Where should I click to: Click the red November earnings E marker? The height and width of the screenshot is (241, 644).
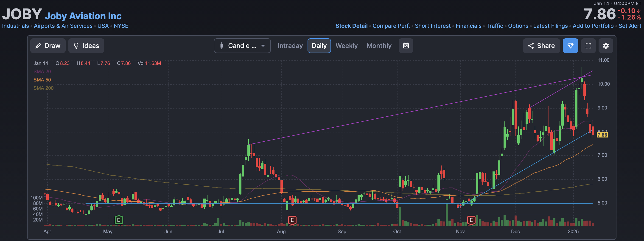[x=471, y=220]
